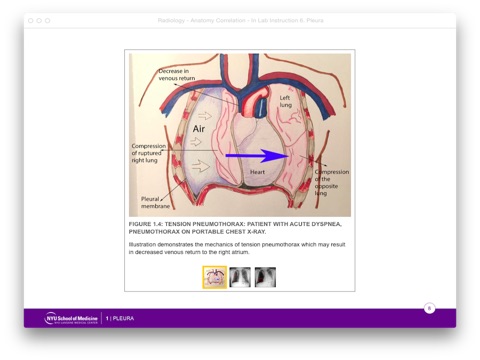
Task: Click the 'Left lung' label in the illustration
Action: pyautogui.click(x=286, y=101)
